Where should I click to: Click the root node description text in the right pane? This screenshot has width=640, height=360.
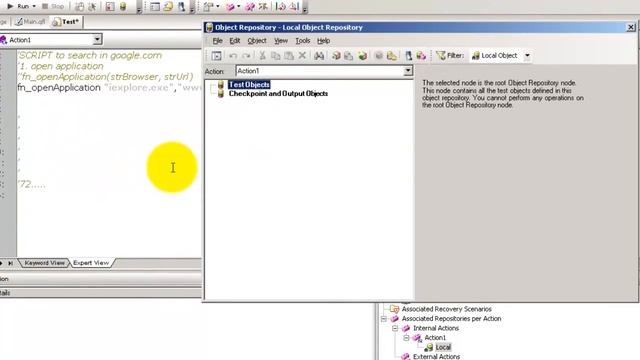[503, 94]
